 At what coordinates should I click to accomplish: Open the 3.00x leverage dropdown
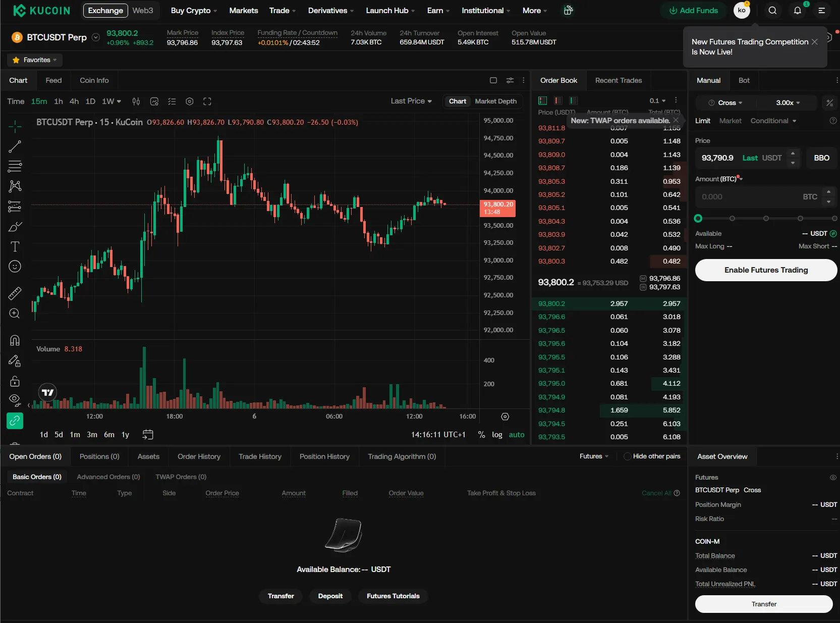click(788, 102)
